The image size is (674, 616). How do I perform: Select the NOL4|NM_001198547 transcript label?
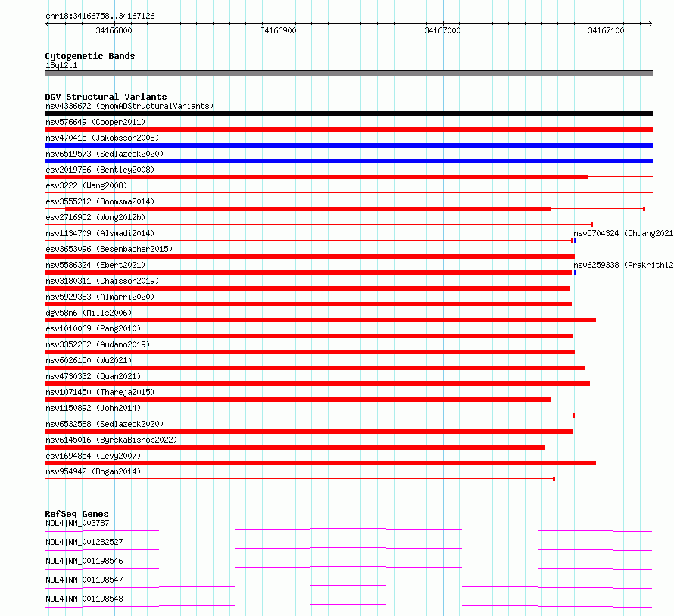[84, 580]
